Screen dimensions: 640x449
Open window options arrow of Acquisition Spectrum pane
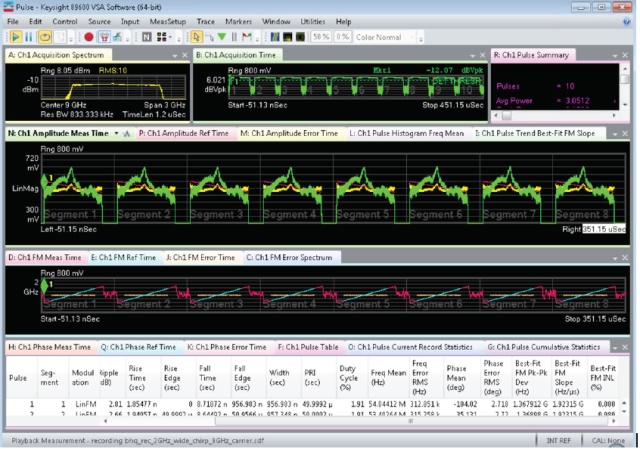175,56
